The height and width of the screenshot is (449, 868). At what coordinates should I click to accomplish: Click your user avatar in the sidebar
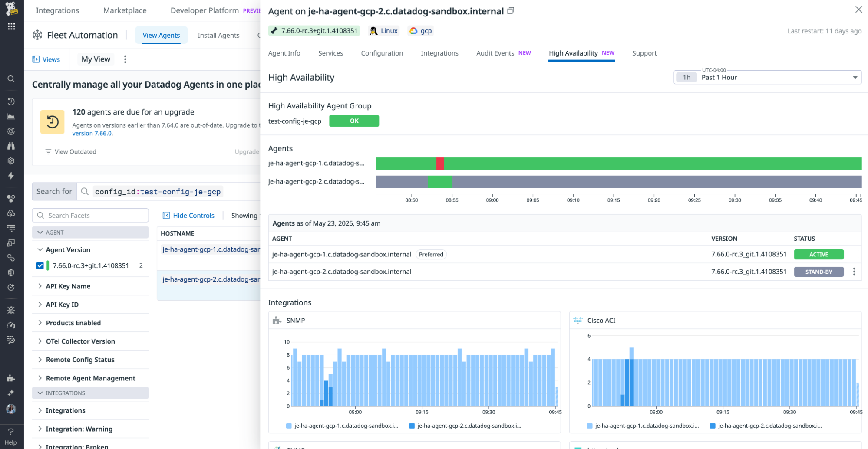(11, 409)
